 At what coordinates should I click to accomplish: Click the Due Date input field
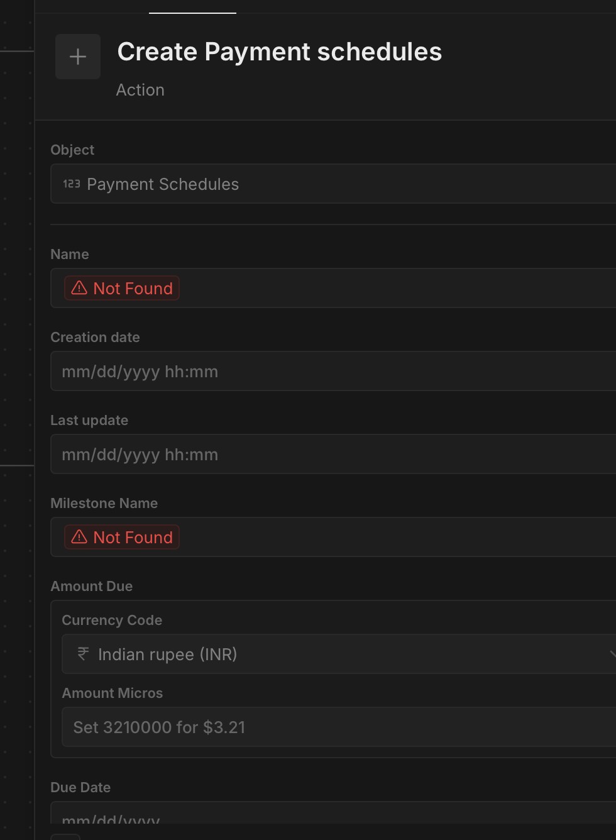[x=333, y=815]
